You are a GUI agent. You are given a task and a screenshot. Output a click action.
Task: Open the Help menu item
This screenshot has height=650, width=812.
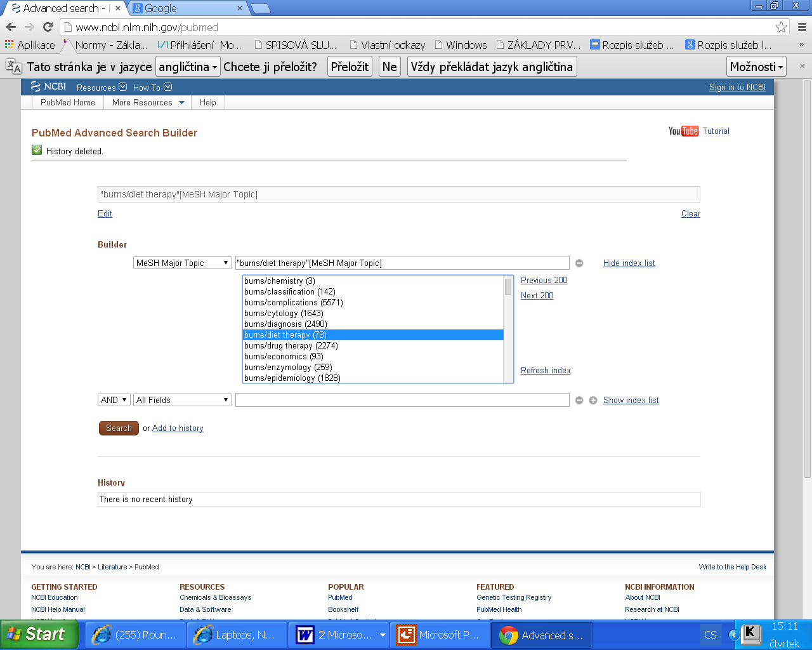tap(208, 102)
